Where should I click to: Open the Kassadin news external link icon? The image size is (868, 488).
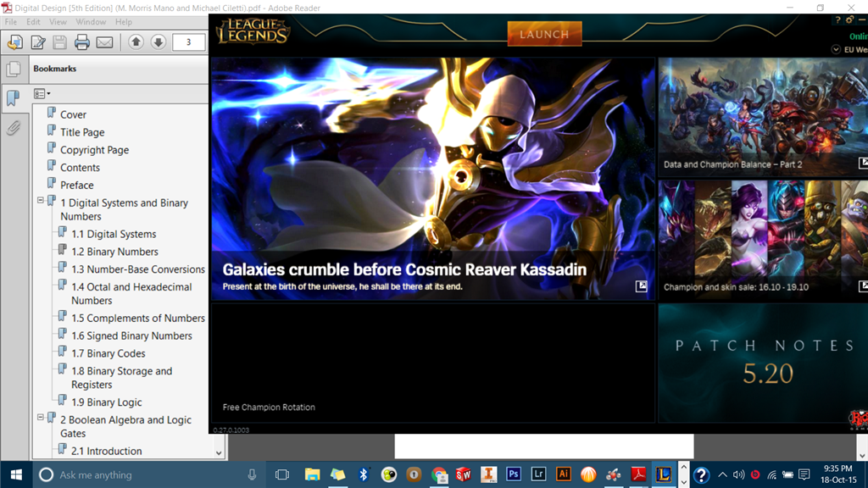(x=641, y=286)
